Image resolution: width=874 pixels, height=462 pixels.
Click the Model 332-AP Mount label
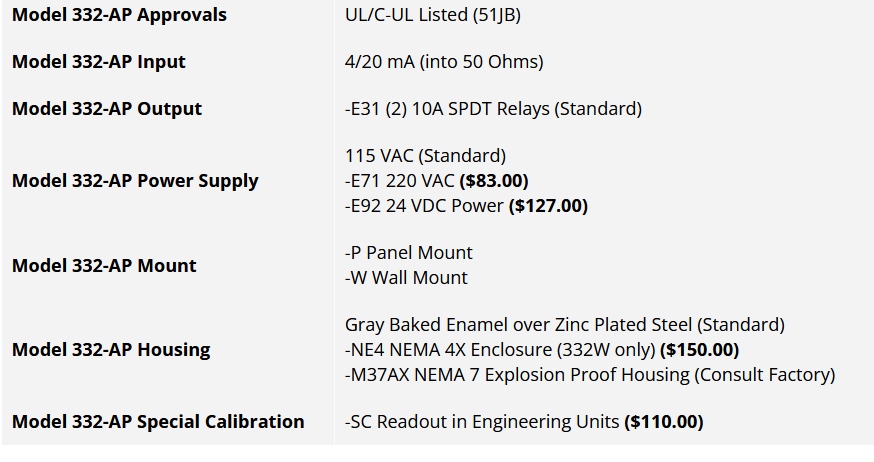click(104, 266)
